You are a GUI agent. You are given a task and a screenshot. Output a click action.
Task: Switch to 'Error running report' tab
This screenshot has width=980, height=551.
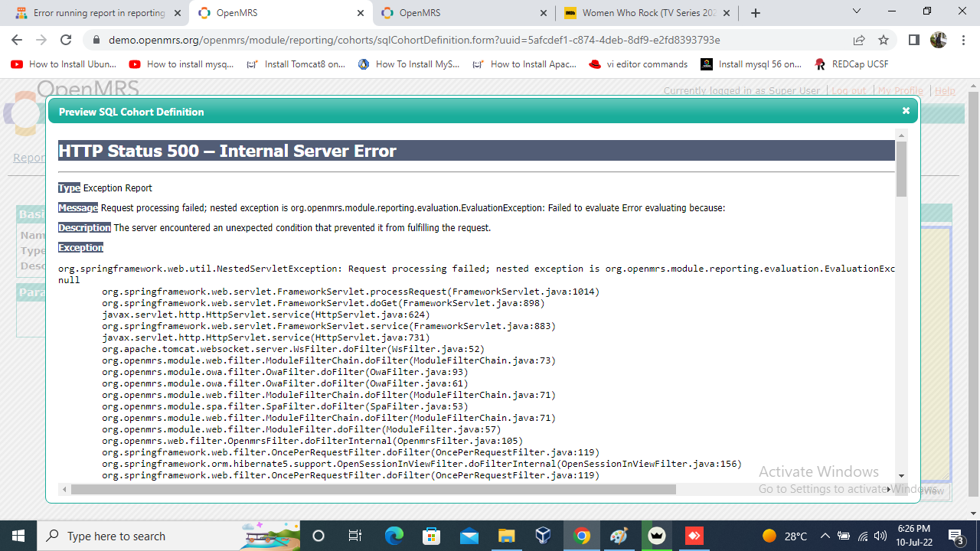coord(98,13)
